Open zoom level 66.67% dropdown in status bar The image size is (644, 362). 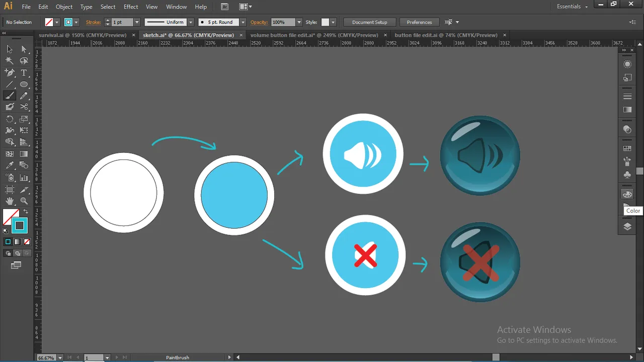(60, 357)
